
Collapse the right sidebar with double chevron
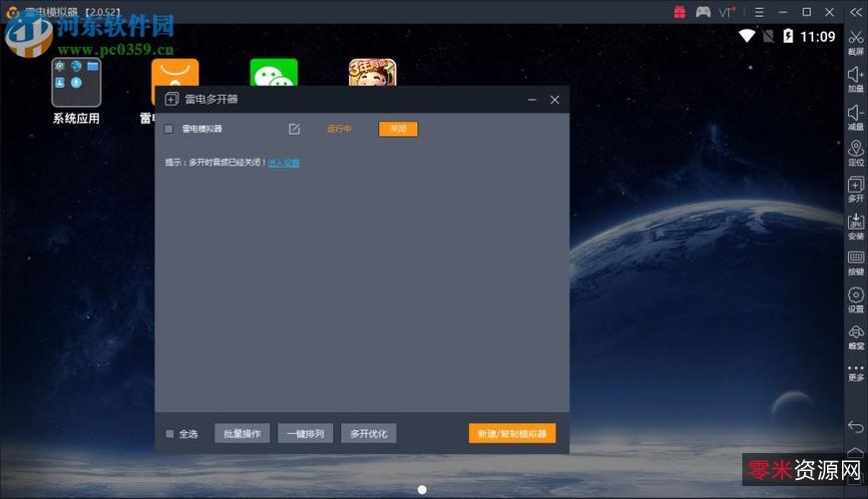coord(856,12)
